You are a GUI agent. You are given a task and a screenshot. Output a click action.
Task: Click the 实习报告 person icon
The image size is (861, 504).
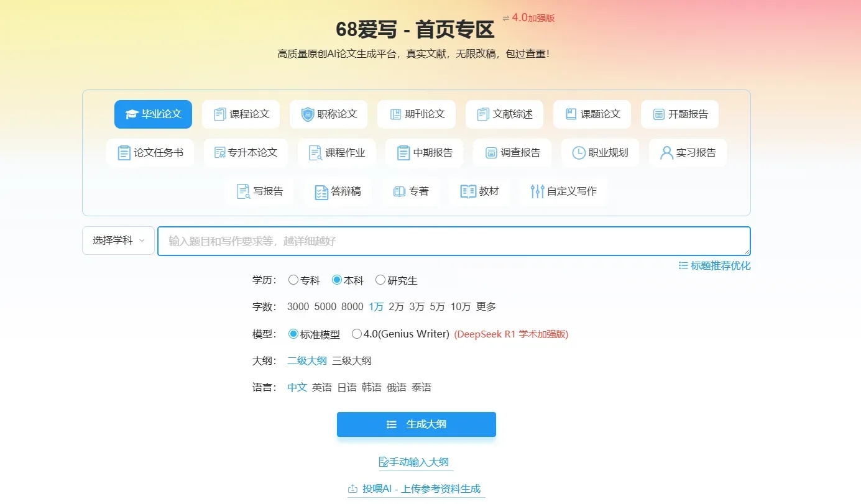point(666,153)
